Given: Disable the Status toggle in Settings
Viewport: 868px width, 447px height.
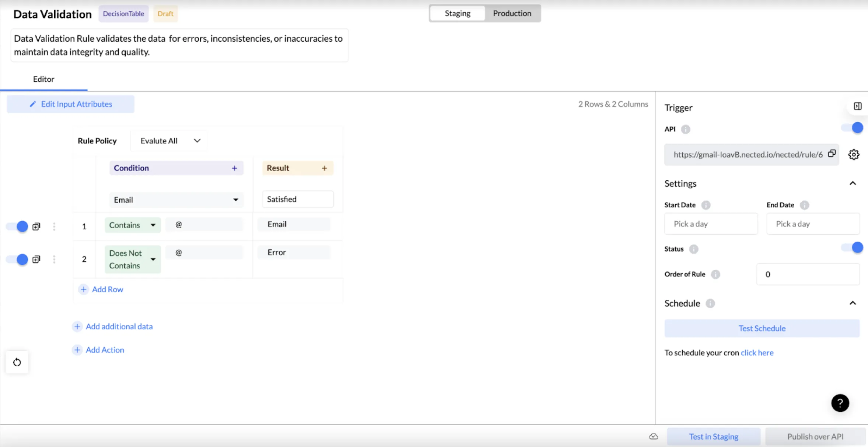Looking at the screenshot, I should click(853, 247).
